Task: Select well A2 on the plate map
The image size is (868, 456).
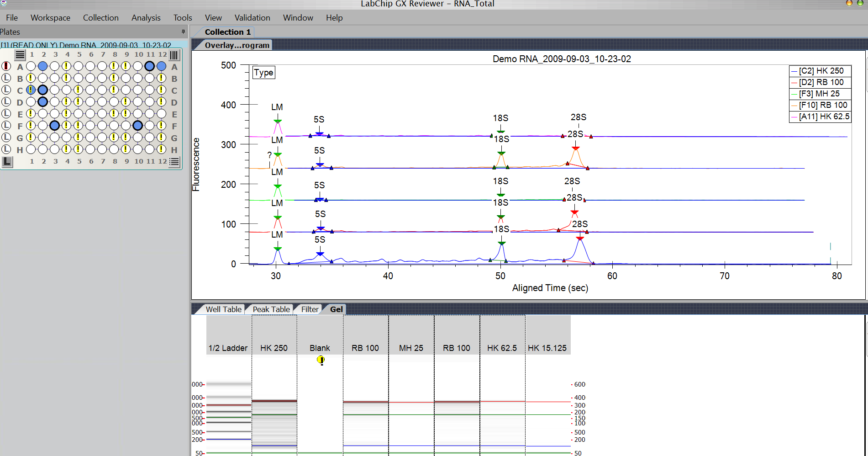Action: pos(43,66)
